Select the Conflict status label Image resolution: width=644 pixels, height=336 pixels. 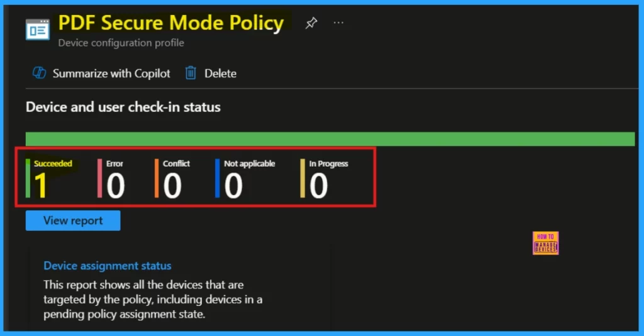point(176,164)
